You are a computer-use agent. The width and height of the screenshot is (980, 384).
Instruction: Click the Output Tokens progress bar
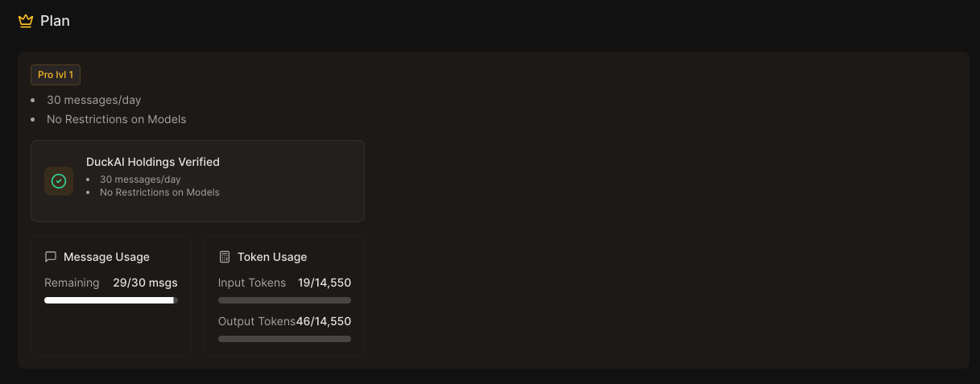tap(284, 339)
